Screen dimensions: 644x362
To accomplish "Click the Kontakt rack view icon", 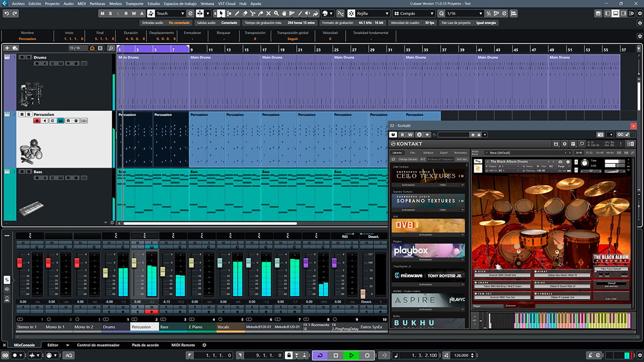I will [x=573, y=144].
